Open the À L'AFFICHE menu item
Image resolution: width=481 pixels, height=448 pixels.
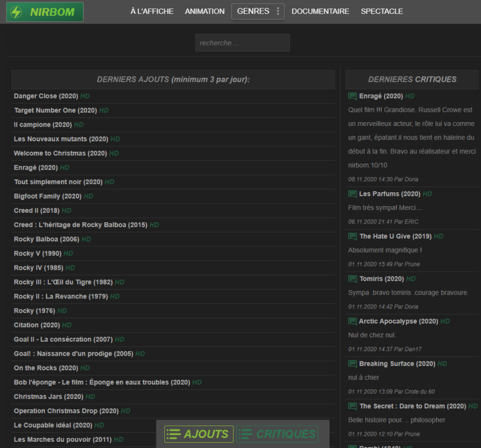point(152,11)
